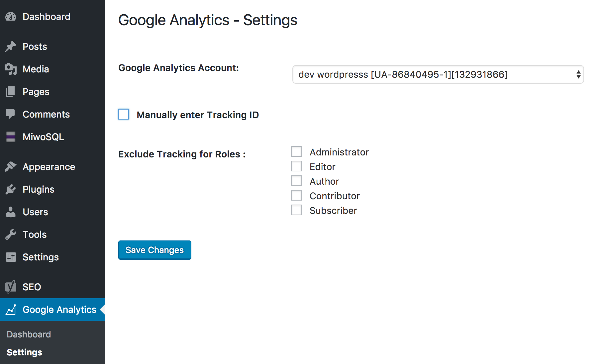Check the Administrator role exclusion
The width and height of the screenshot is (610, 364).
pos(296,151)
